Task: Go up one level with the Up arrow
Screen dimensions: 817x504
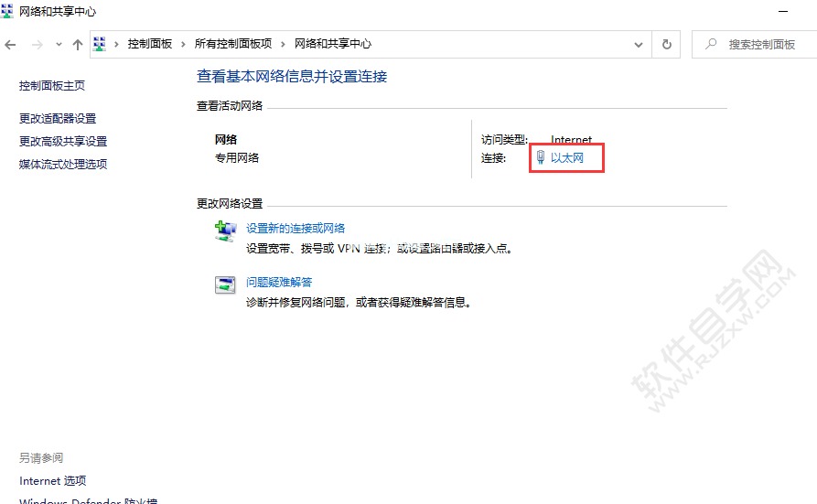Action: (x=78, y=44)
